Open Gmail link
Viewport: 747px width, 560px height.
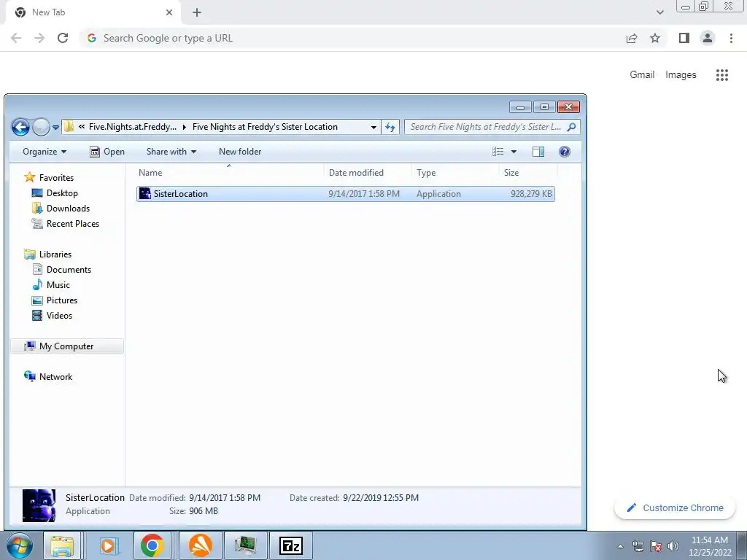tap(642, 75)
